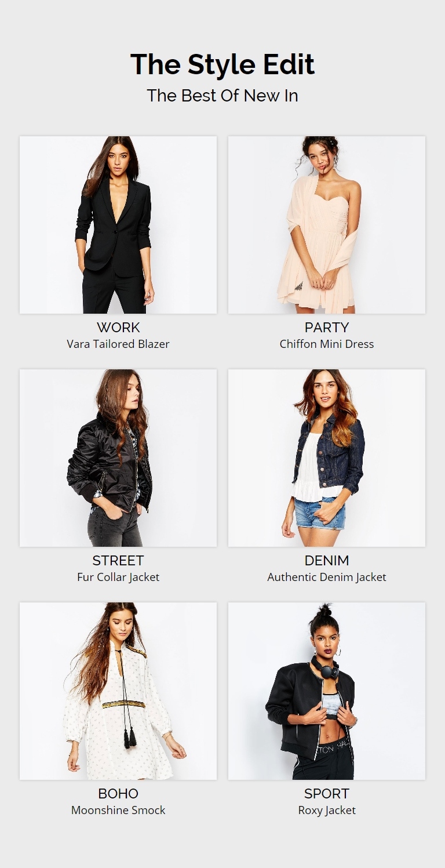The image size is (445, 868).
Task: Select the STREET category heading
Action: (x=118, y=561)
